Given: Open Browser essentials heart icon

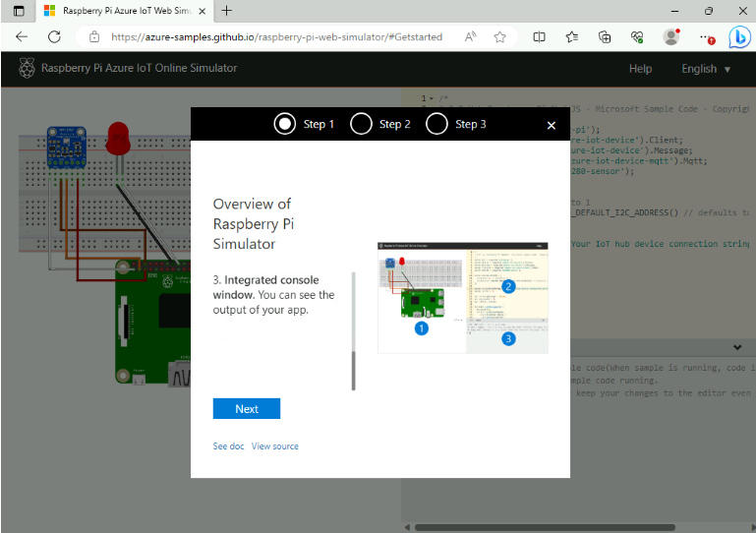Looking at the screenshot, I should pyautogui.click(x=637, y=36).
